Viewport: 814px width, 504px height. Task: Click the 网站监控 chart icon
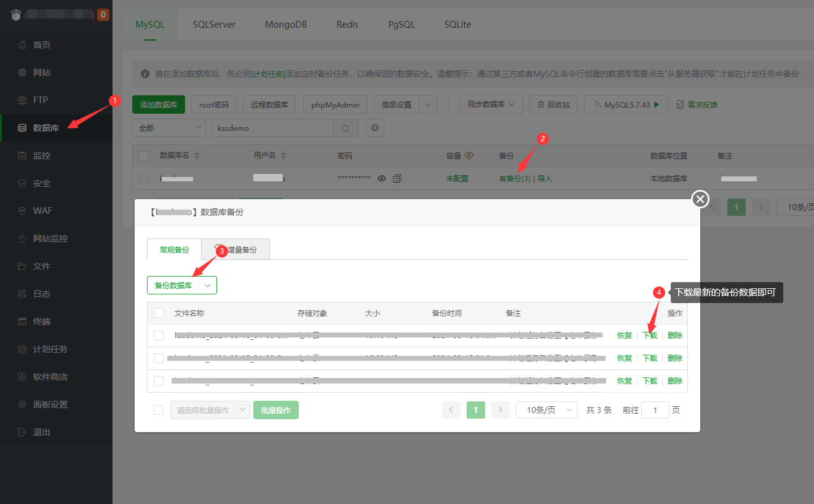point(22,238)
